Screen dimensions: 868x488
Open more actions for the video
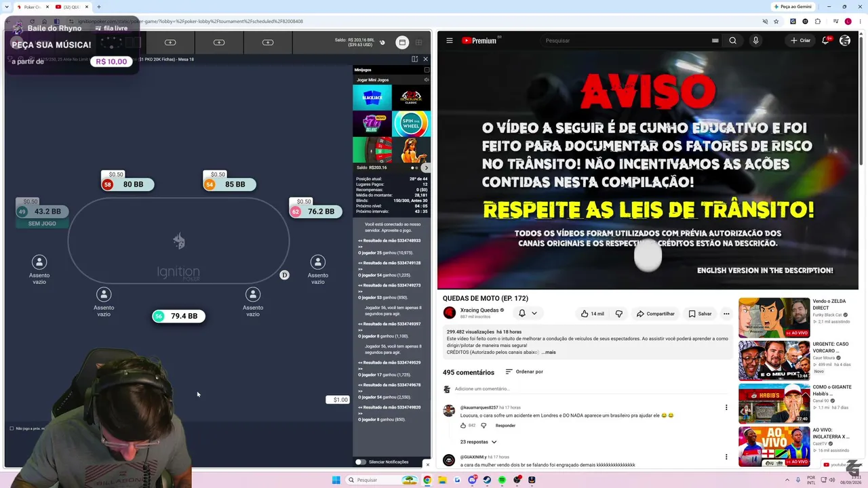click(726, 314)
